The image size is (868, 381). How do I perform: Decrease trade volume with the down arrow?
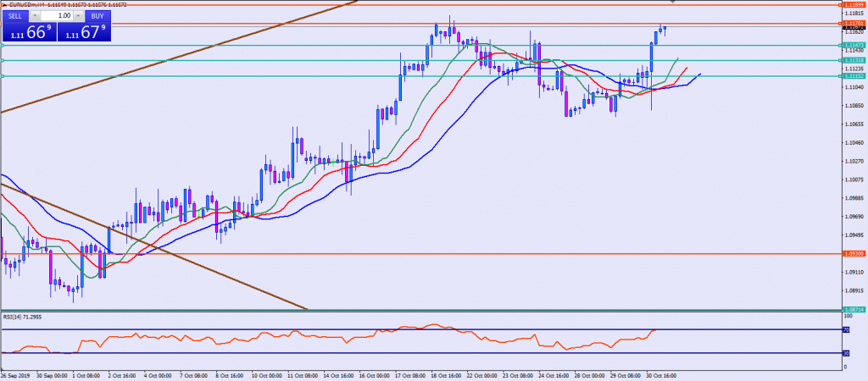point(36,15)
